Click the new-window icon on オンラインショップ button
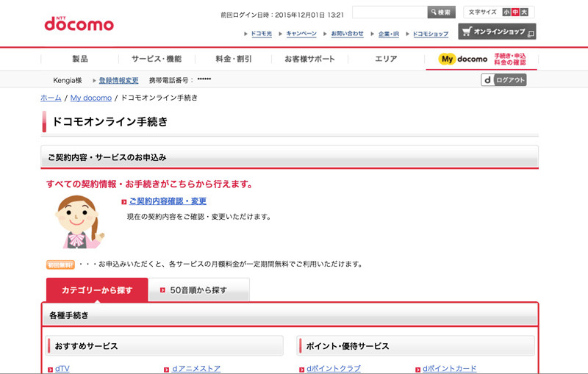This screenshot has width=588, height=374. pyautogui.click(x=531, y=34)
